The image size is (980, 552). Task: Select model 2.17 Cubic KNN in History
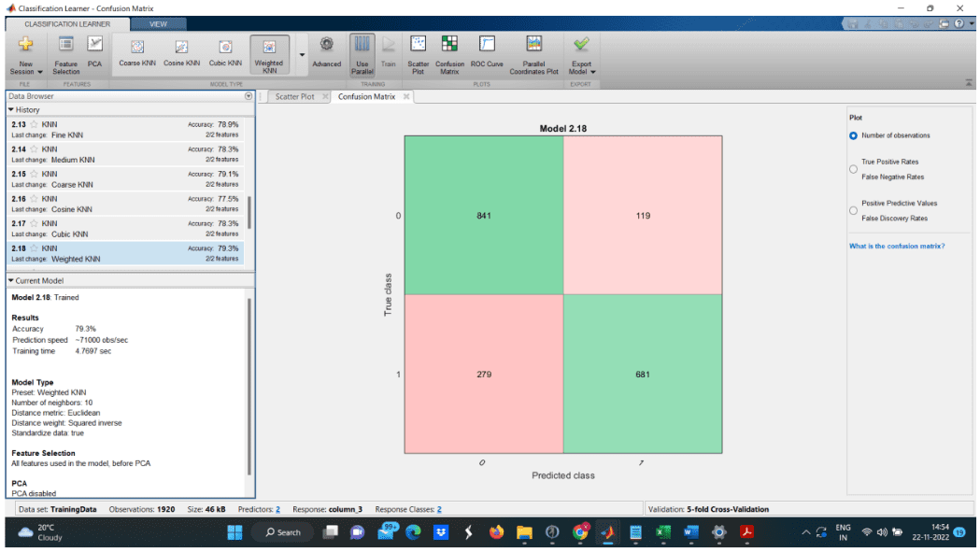tap(125, 229)
